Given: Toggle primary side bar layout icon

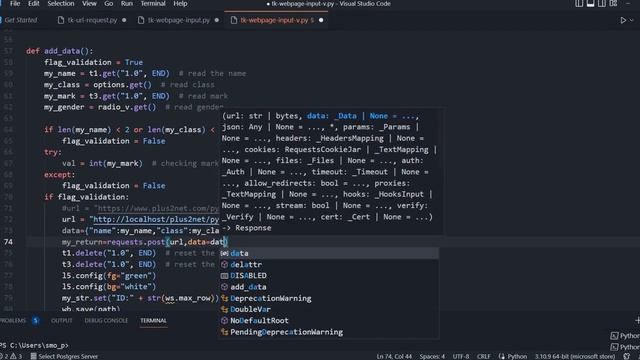Looking at the screenshot, I should point(579,4).
